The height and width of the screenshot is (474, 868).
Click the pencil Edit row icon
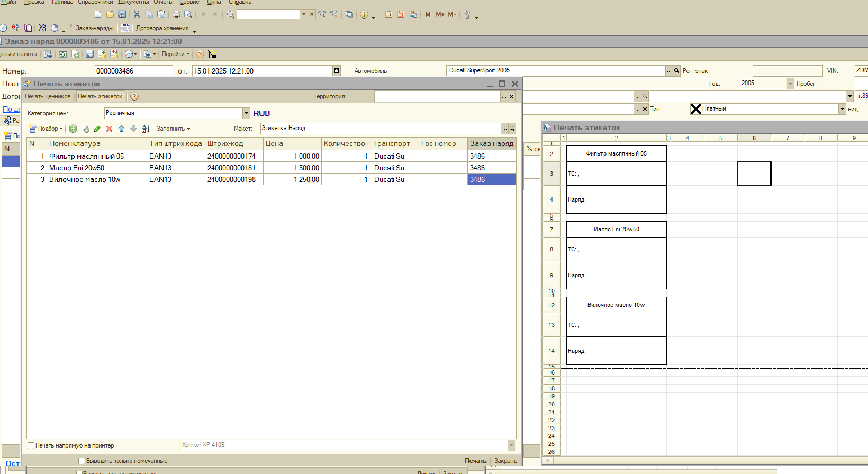[97, 129]
